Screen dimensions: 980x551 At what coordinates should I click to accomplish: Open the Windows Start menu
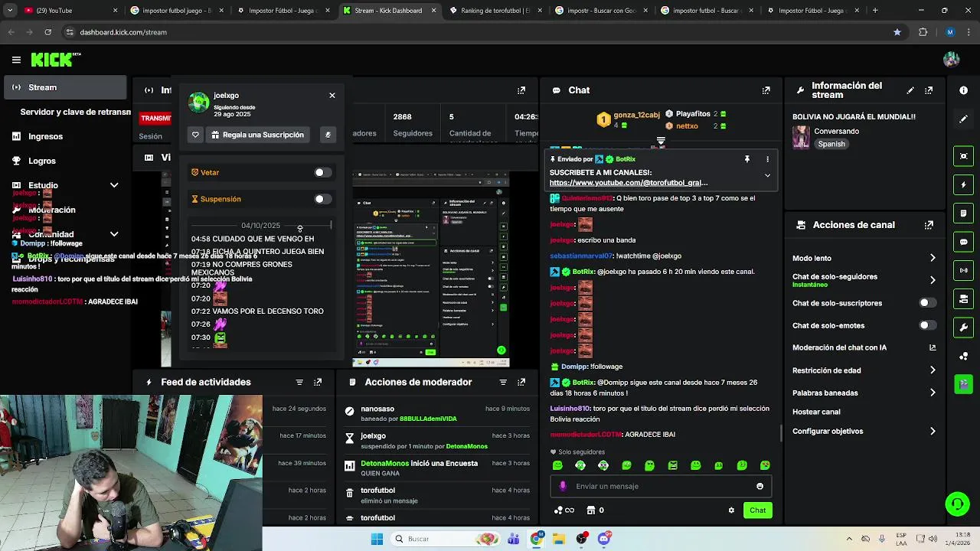(x=377, y=539)
